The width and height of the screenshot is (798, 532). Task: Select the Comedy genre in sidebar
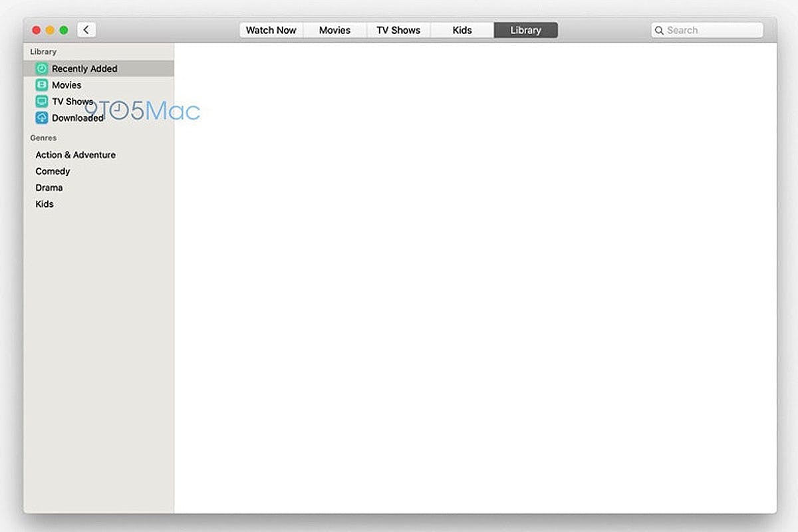pyautogui.click(x=53, y=172)
